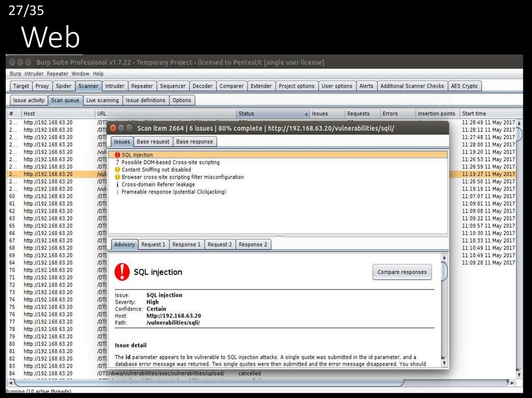532x398 pixels.
Task: Open the Issue definitions tab
Action: tap(145, 100)
